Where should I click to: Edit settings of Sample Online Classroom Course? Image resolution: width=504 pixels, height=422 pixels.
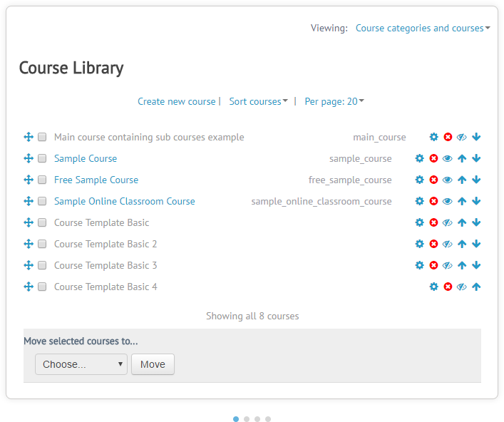coord(419,201)
